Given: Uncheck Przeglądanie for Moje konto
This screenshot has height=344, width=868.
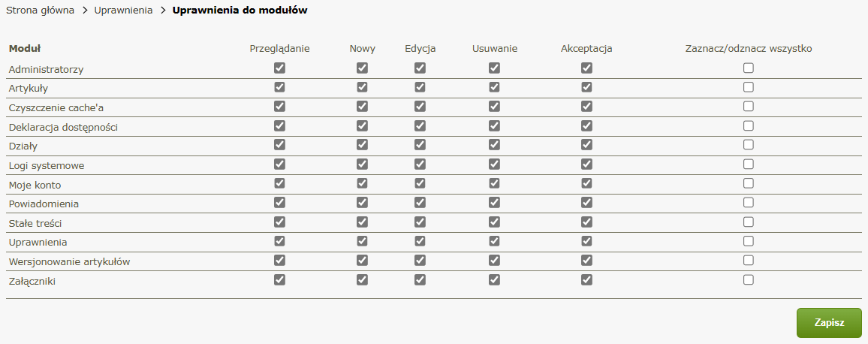Looking at the screenshot, I should point(279,183).
